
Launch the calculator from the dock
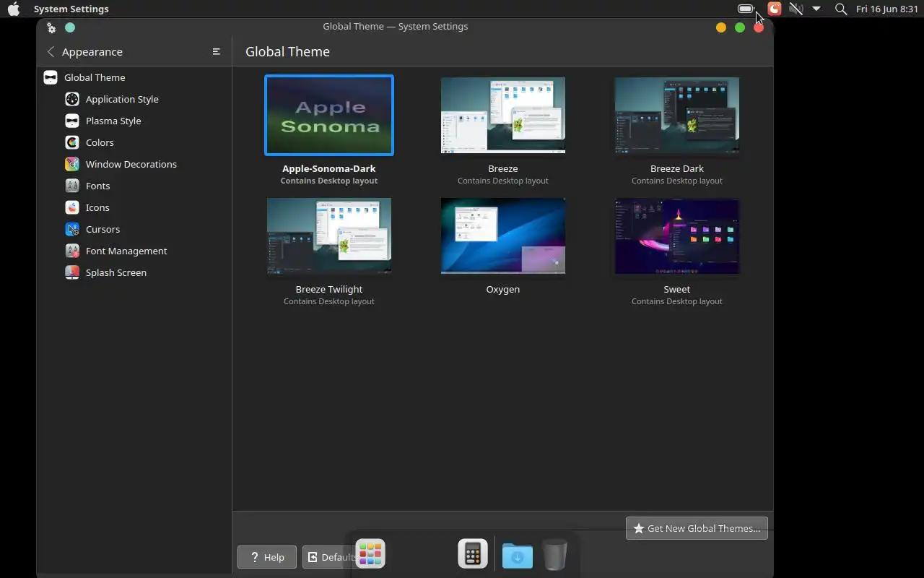[473, 554]
